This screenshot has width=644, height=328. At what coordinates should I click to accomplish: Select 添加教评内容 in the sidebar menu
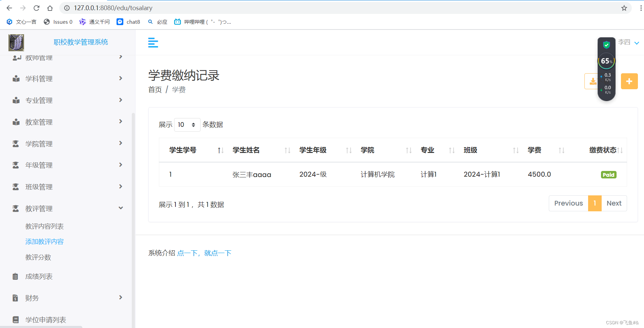tap(44, 241)
